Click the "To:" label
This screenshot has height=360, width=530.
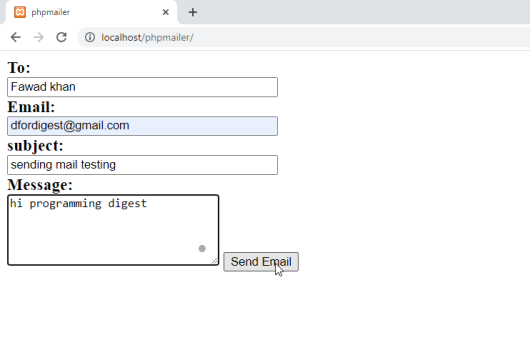click(19, 68)
